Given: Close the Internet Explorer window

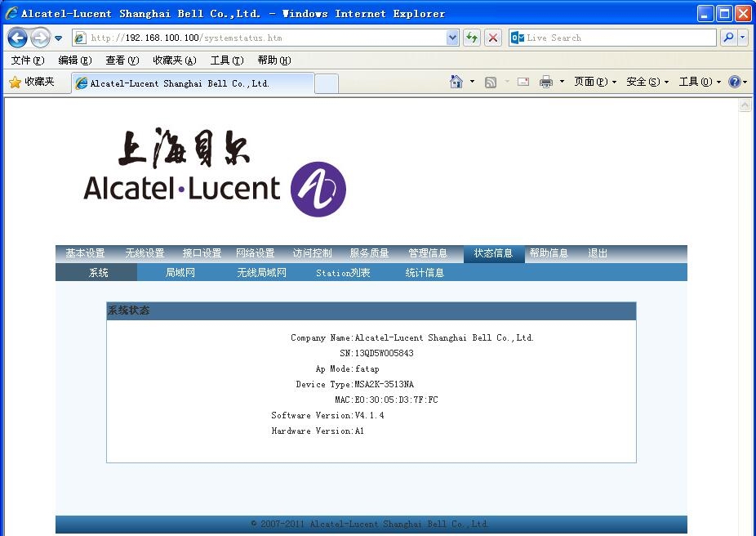Looking at the screenshot, I should coord(743,14).
